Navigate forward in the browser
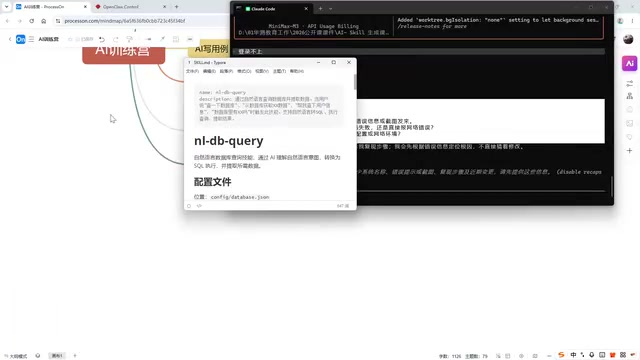Image resolution: width=640 pixels, height=360 pixels. (19, 21)
